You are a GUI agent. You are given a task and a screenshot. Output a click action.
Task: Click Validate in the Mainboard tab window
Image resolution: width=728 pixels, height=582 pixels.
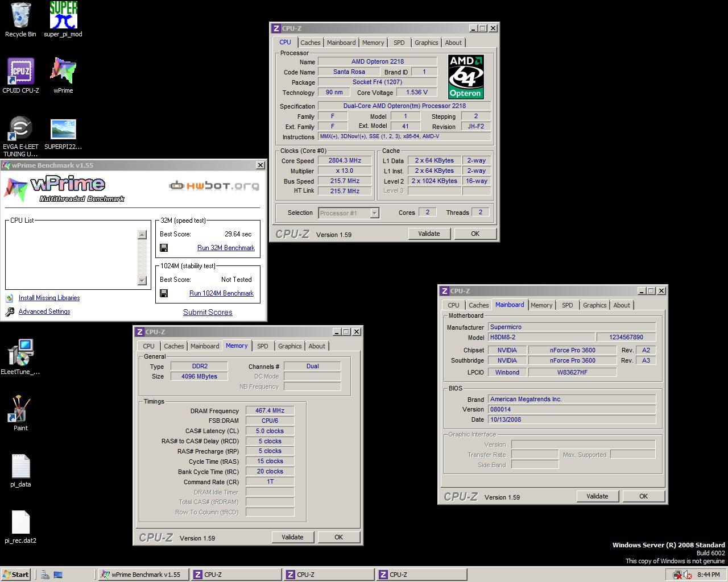[x=597, y=496]
